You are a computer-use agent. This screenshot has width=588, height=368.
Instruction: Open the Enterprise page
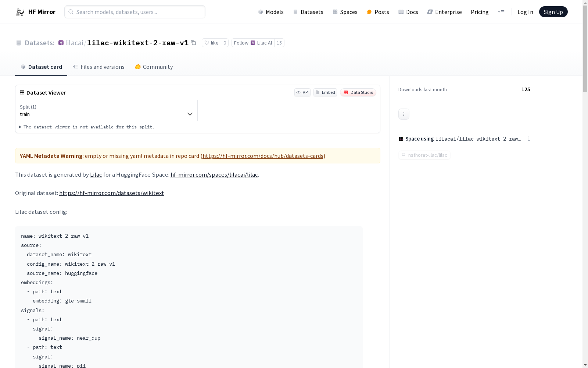[x=444, y=12]
